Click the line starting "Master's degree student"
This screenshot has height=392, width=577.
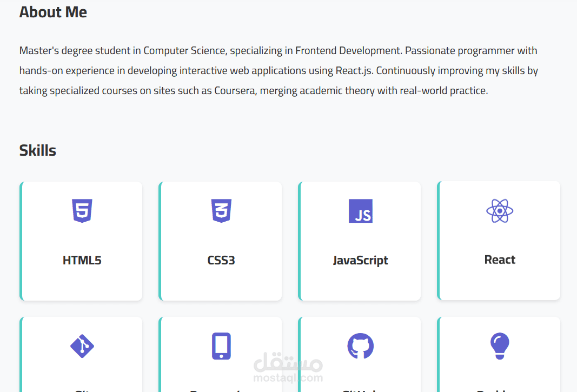278,50
